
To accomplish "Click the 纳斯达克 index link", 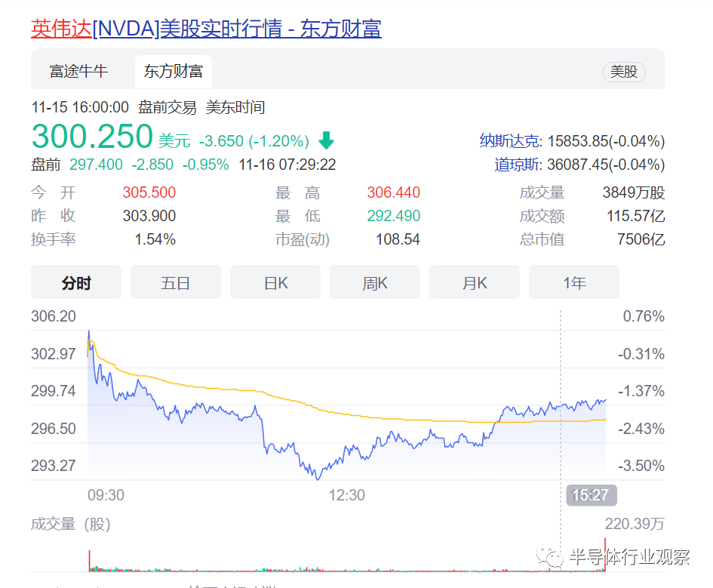I will tap(511, 141).
